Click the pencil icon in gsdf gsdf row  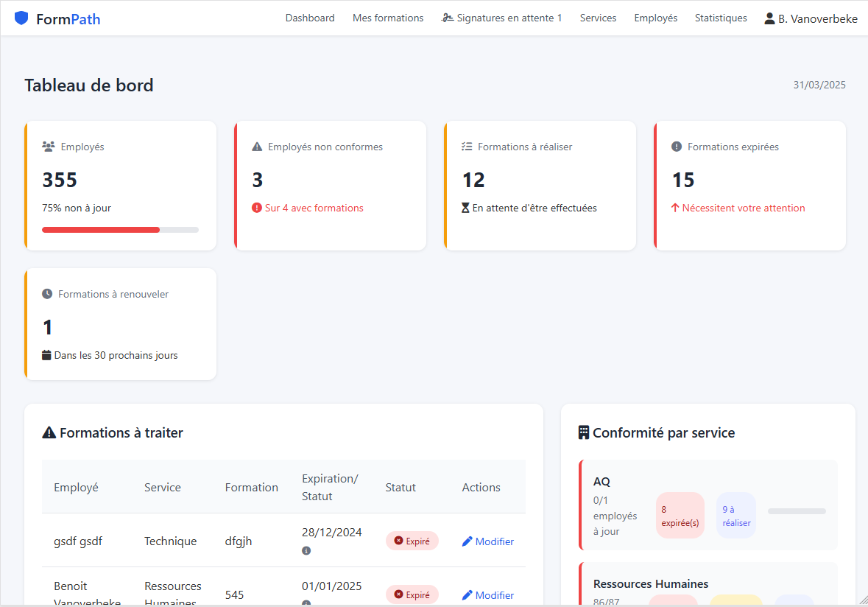click(467, 541)
